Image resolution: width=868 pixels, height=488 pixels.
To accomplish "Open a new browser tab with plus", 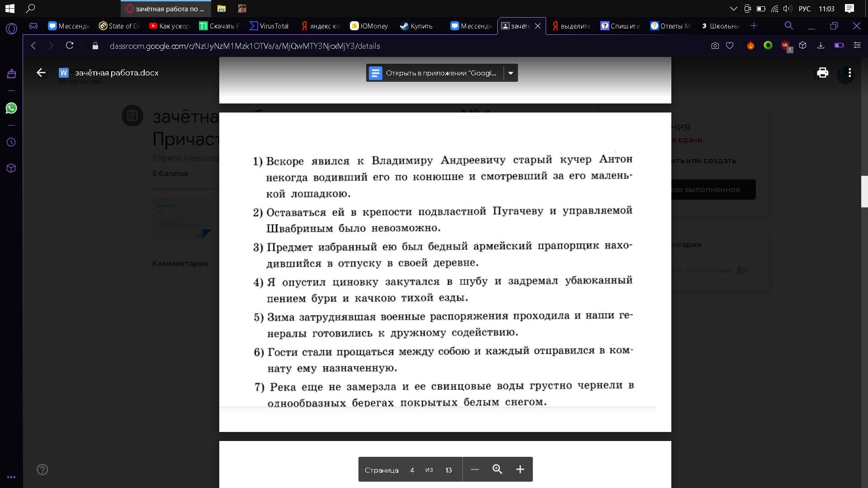I will point(753,26).
